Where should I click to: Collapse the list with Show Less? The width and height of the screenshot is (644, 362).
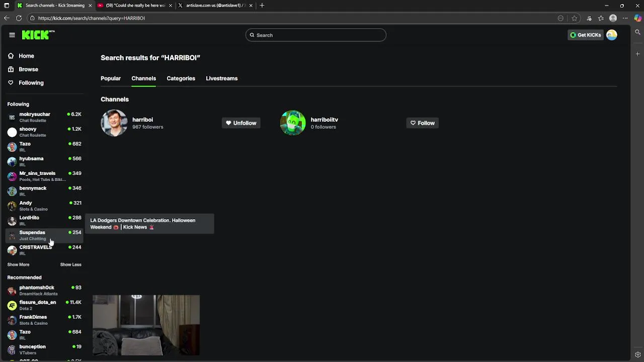pos(70,264)
